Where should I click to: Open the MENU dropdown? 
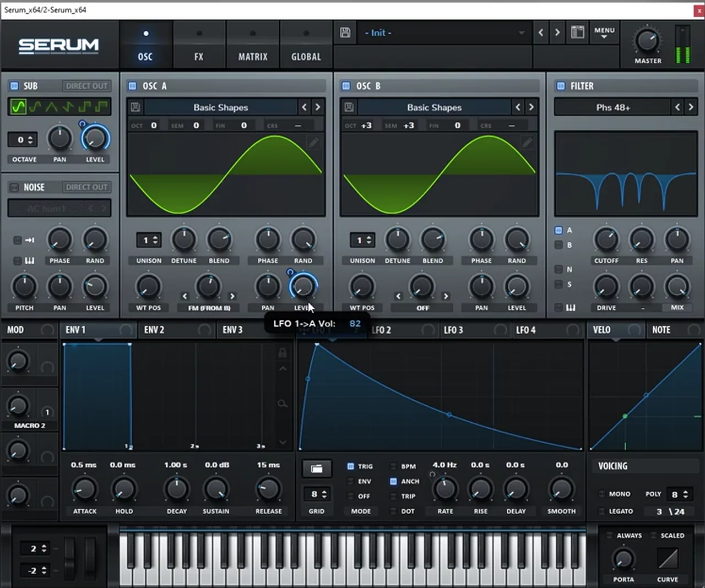point(604,32)
